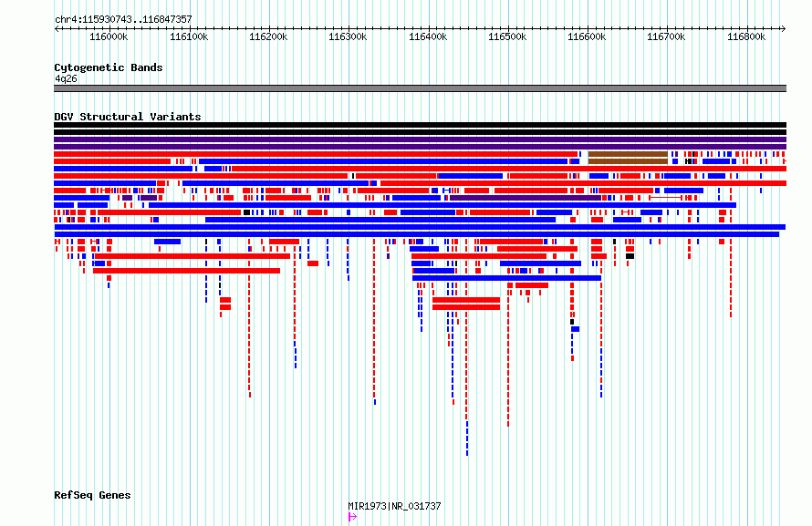Select the lowest-reaching blue dashed vertical variant

467,438
